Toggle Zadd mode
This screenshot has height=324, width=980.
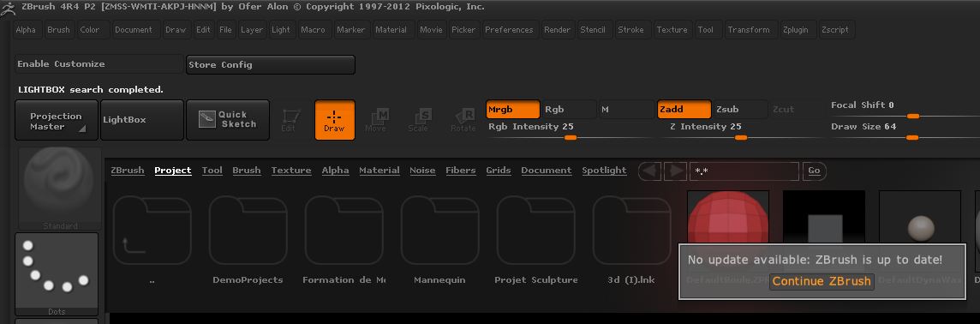point(684,110)
